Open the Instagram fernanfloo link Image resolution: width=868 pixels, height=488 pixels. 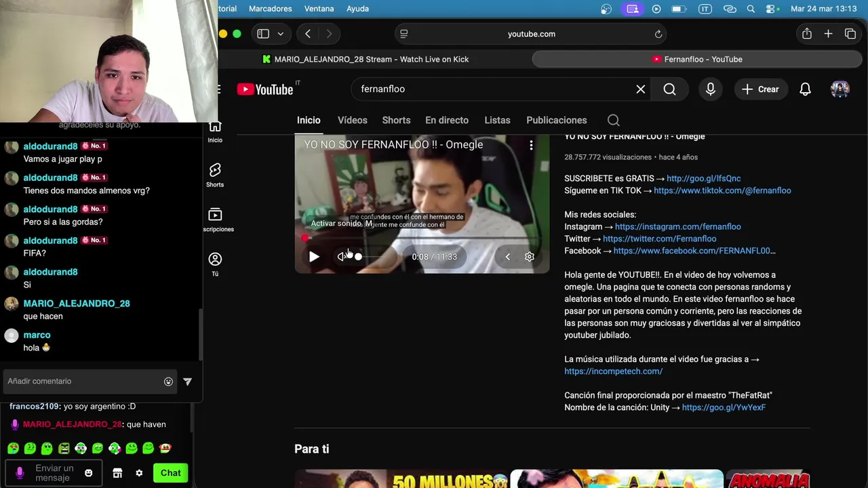pyautogui.click(x=677, y=226)
